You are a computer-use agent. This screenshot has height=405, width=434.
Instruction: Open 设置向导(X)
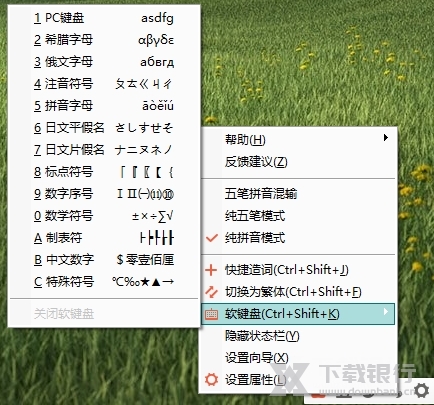coord(298,358)
